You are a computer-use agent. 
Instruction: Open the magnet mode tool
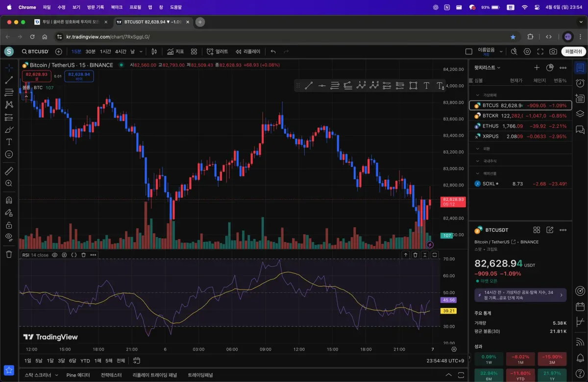click(9, 200)
